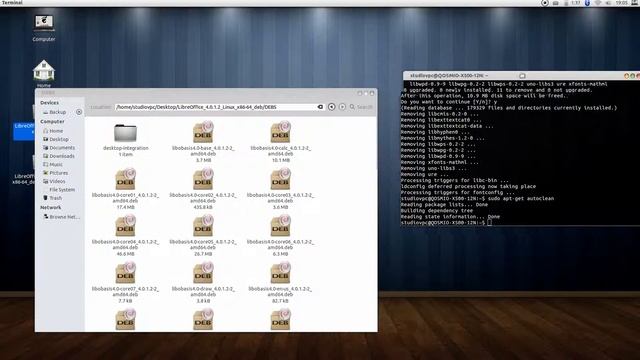Screen dimensions: 640x360
Task: Click the keyboard indicator in top panel
Action: click(556, 3)
